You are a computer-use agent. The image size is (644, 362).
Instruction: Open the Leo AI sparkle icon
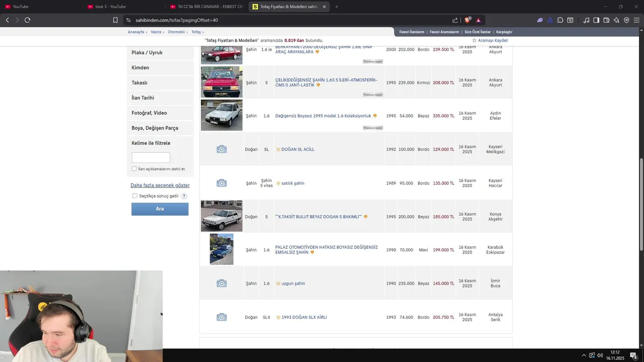point(616,20)
